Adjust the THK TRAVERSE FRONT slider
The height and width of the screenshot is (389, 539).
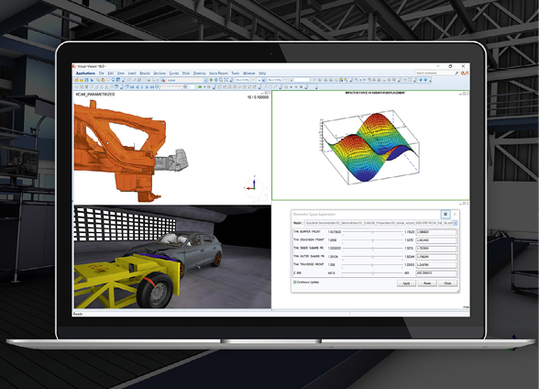[373, 265]
